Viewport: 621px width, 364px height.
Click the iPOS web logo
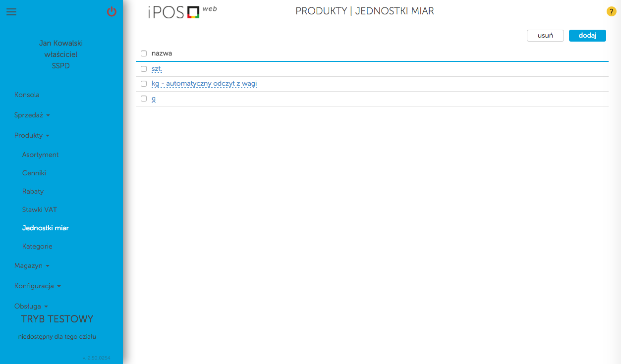pos(181,12)
